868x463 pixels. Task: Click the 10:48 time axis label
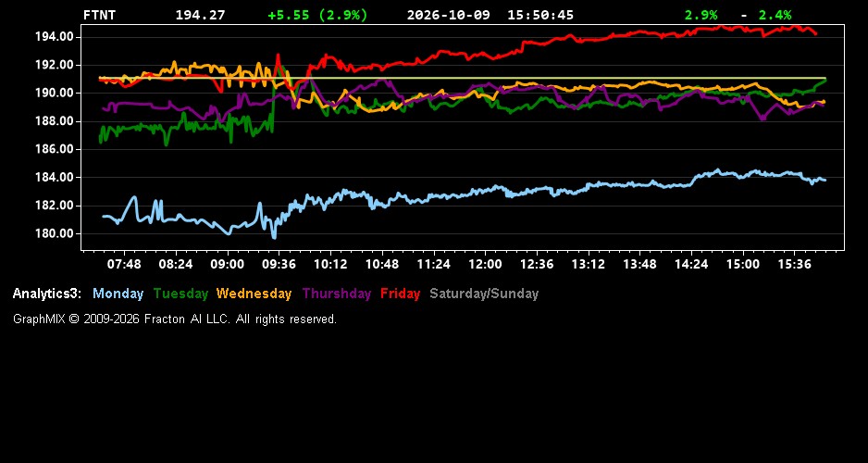point(382,264)
